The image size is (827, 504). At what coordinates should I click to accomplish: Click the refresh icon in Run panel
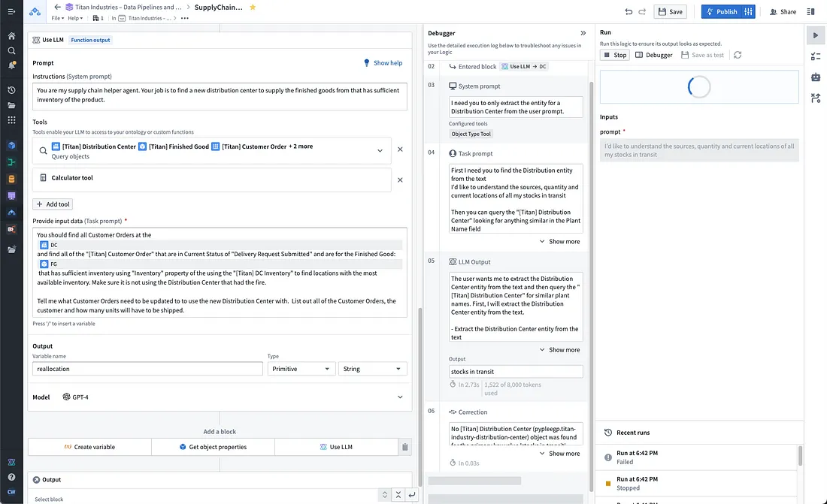tap(738, 55)
